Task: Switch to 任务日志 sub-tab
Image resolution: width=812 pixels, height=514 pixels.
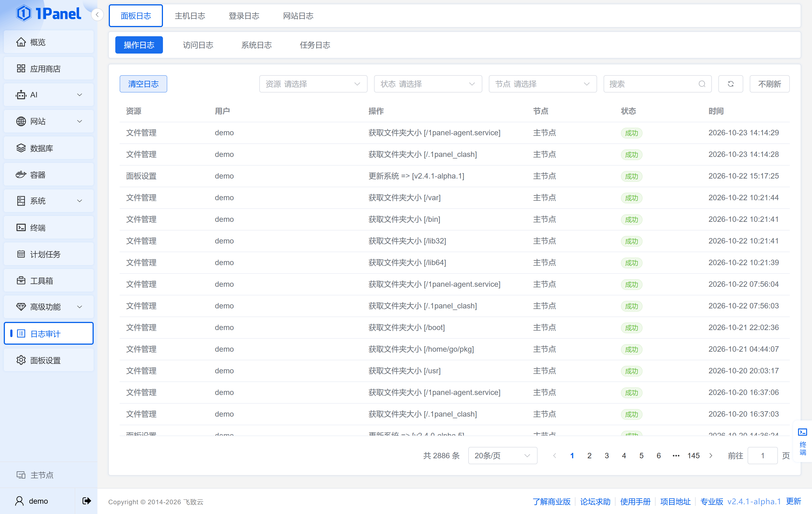Action: tap(315, 45)
